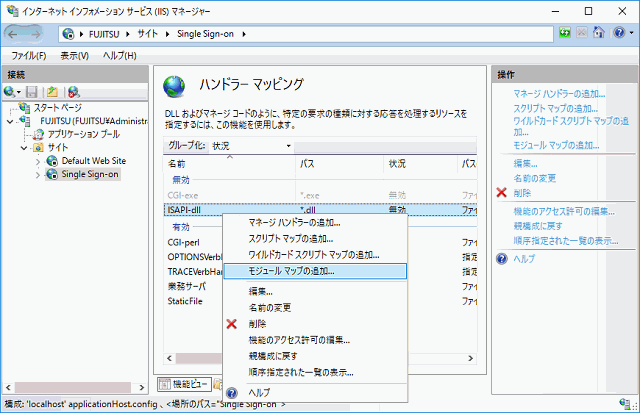Viewport: 640px width, 413px height.
Task: Choose モジュール マップの追加 in context menu
Action: tap(315, 271)
